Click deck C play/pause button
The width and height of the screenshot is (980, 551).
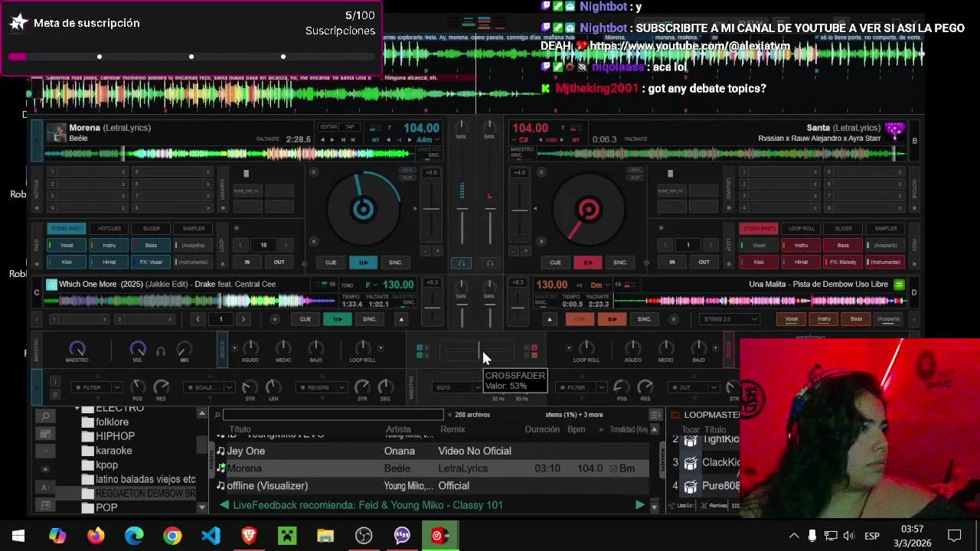[x=337, y=319]
